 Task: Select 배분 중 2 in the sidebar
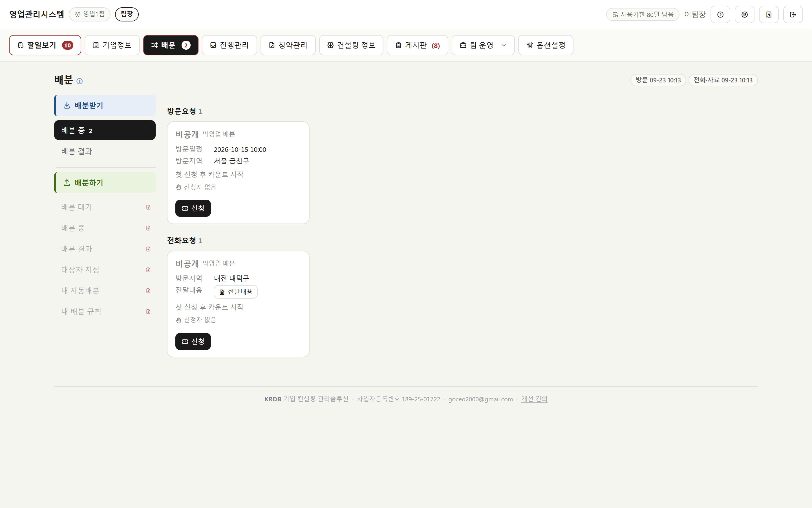tap(105, 130)
